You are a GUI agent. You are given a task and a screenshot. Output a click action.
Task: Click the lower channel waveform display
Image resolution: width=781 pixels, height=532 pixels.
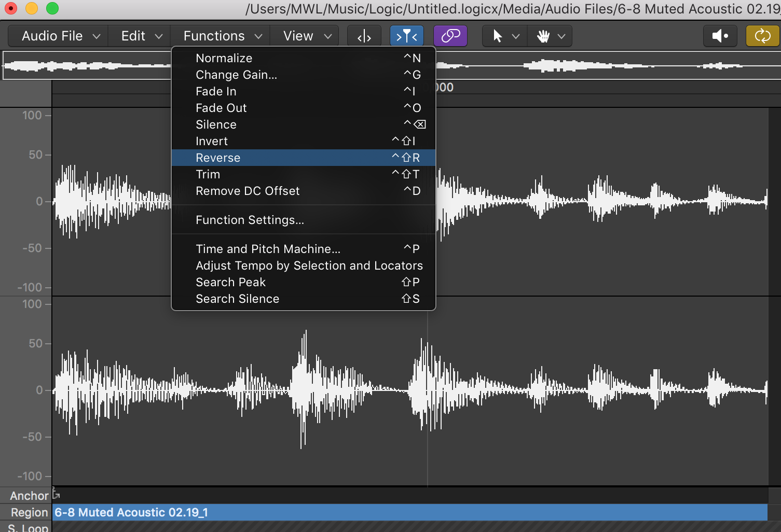coord(410,391)
